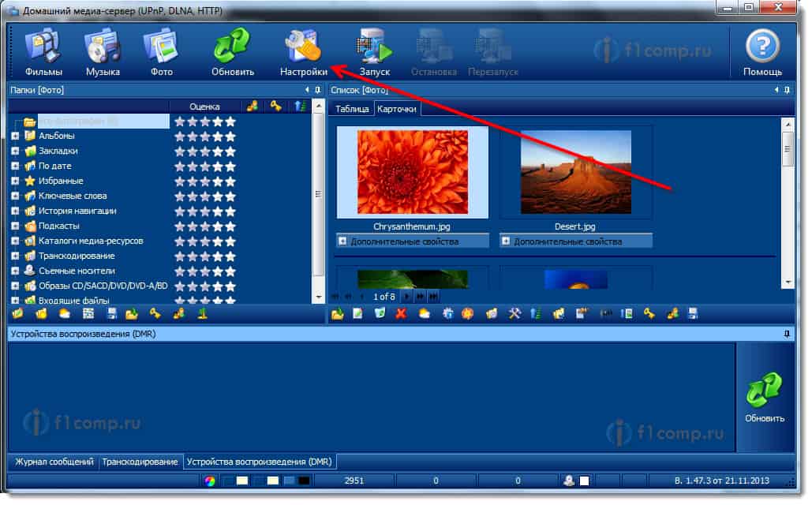
Task: Expand Дополнительные свойства under Chrysanthemum.jpg
Action: pyautogui.click(x=344, y=241)
